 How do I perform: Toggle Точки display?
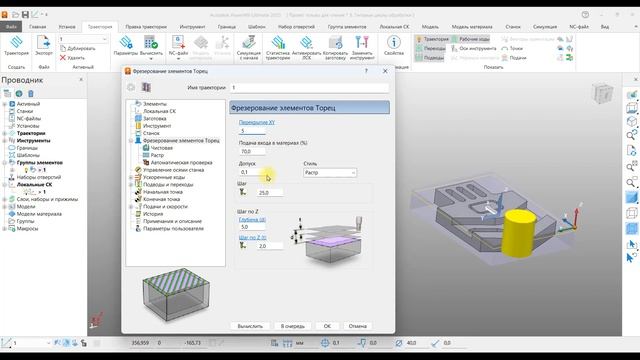512,48
